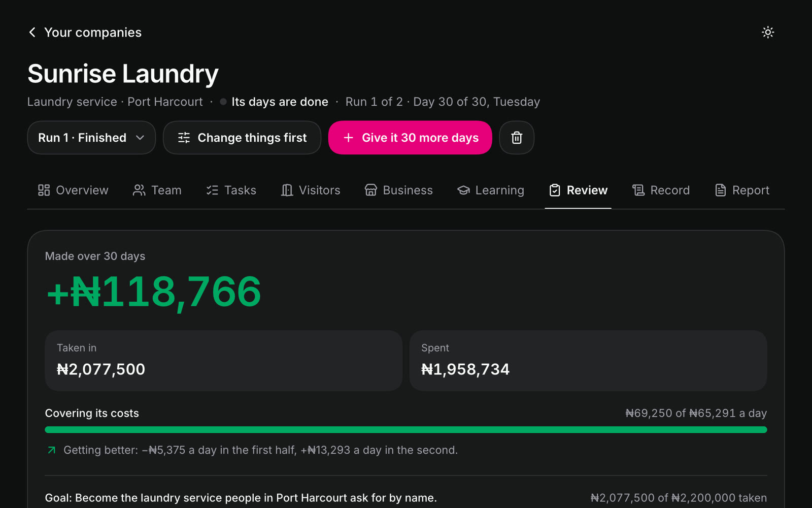Screen dimensions: 812x508
Task: Click '₦2,077,500 of ₦2,200,000 taken' text
Action: [679, 498]
